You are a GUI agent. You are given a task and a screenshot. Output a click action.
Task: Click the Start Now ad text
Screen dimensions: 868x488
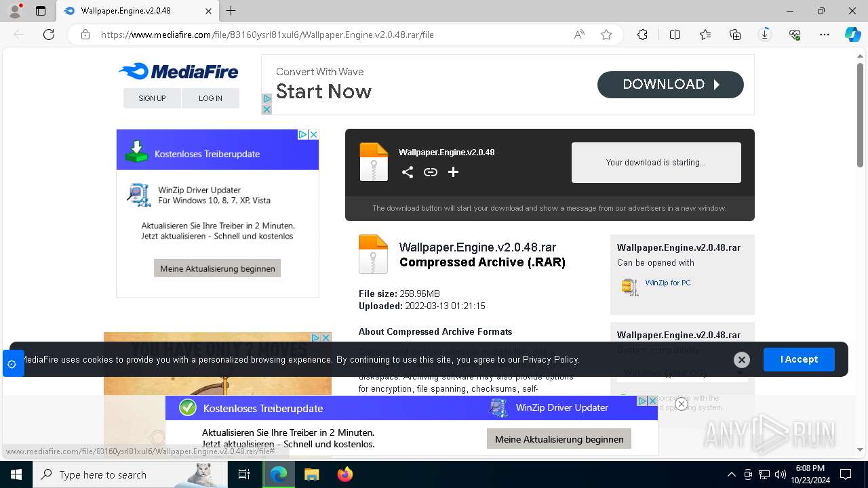(323, 91)
